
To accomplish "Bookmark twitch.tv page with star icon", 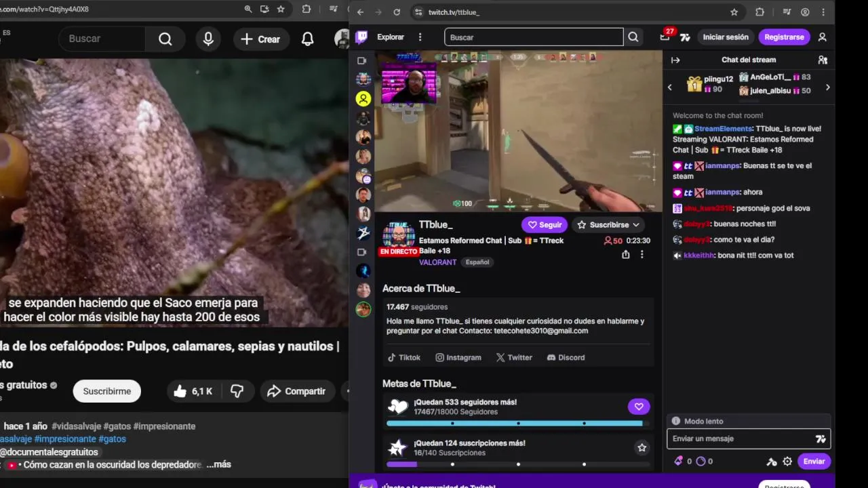I will (734, 12).
